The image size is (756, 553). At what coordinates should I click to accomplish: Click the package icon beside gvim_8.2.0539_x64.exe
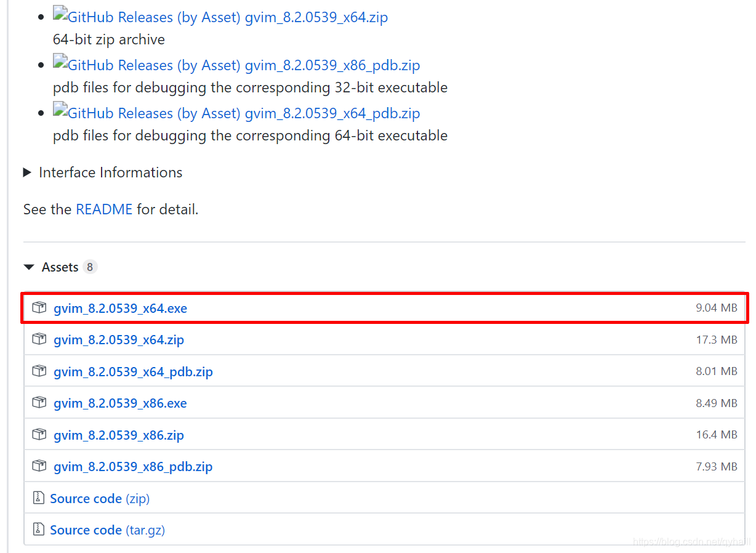click(39, 307)
